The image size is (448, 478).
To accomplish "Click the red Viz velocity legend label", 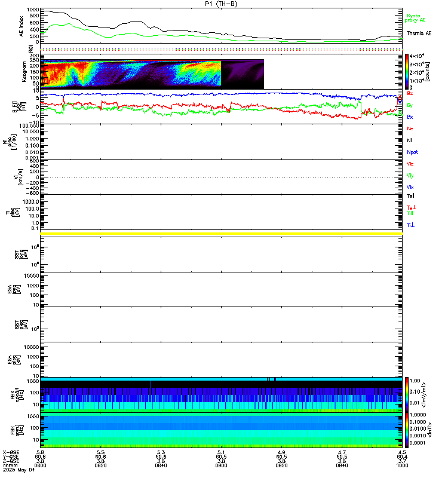I will [x=410, y=164].
